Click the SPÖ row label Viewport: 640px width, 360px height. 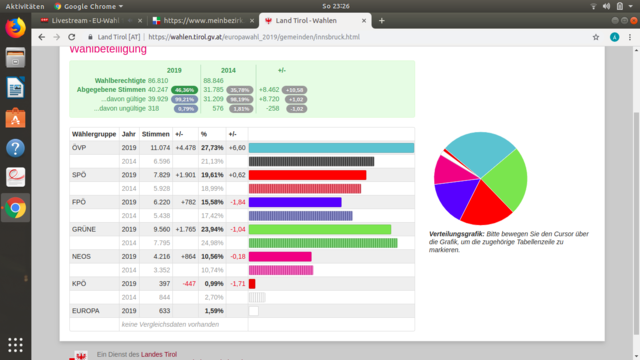[x=79, y=175]
